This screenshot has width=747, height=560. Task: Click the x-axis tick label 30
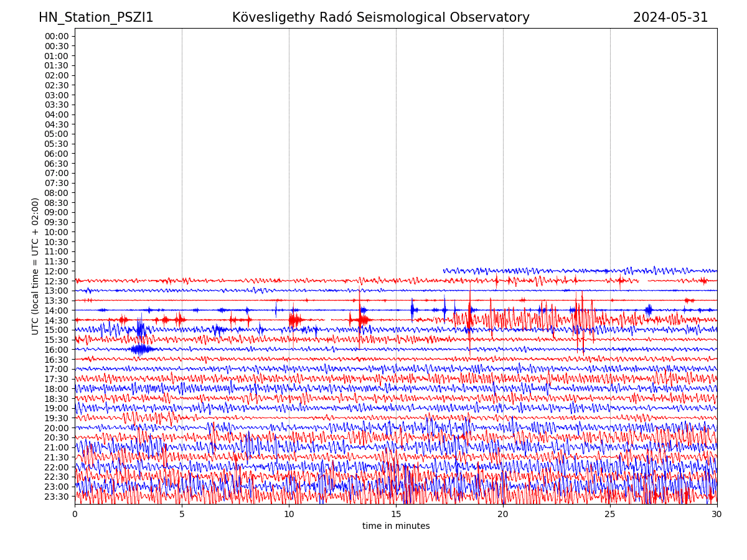pyautogui.click(x=717, y=515)
